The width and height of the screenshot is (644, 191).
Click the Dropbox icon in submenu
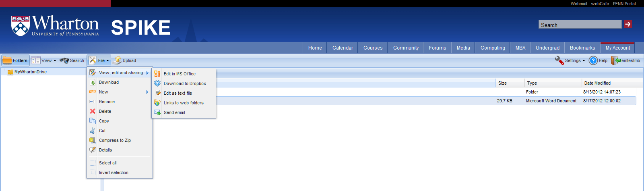pos(157,83)
